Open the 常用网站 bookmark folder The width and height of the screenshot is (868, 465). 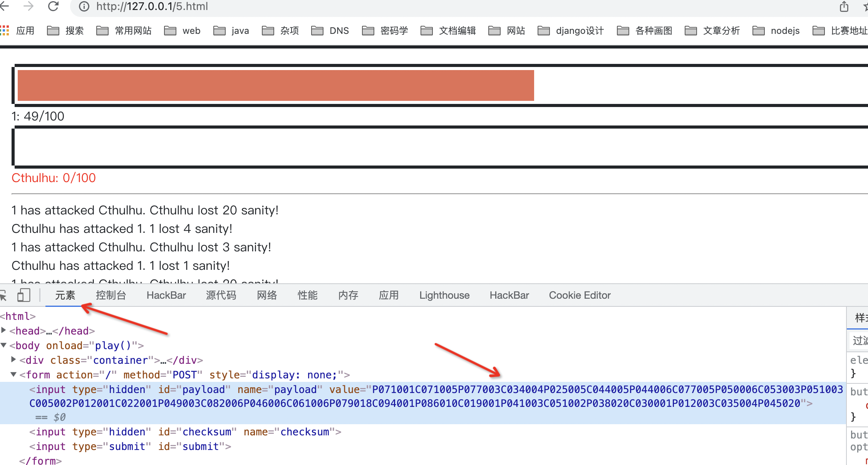click(x=124, y=30)
